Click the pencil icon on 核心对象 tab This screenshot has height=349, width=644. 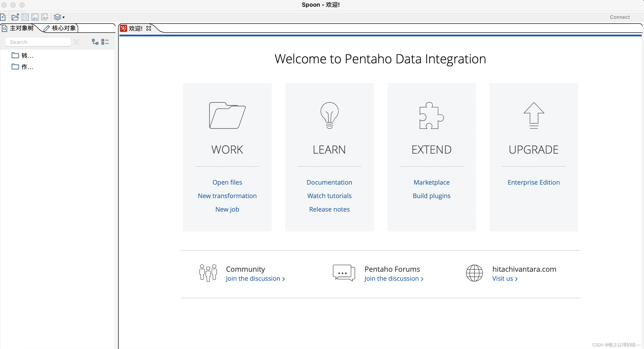(x=46, y=28)
